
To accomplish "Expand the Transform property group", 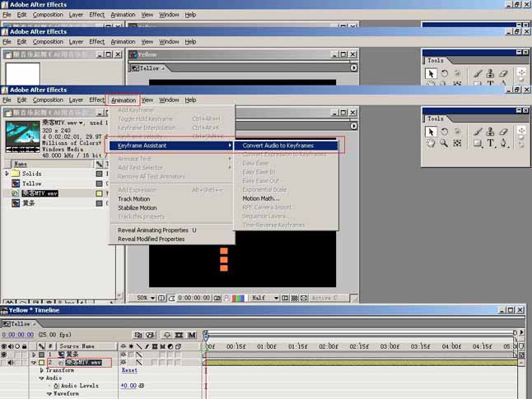I will pyautogui.click(x=42, y=370).
